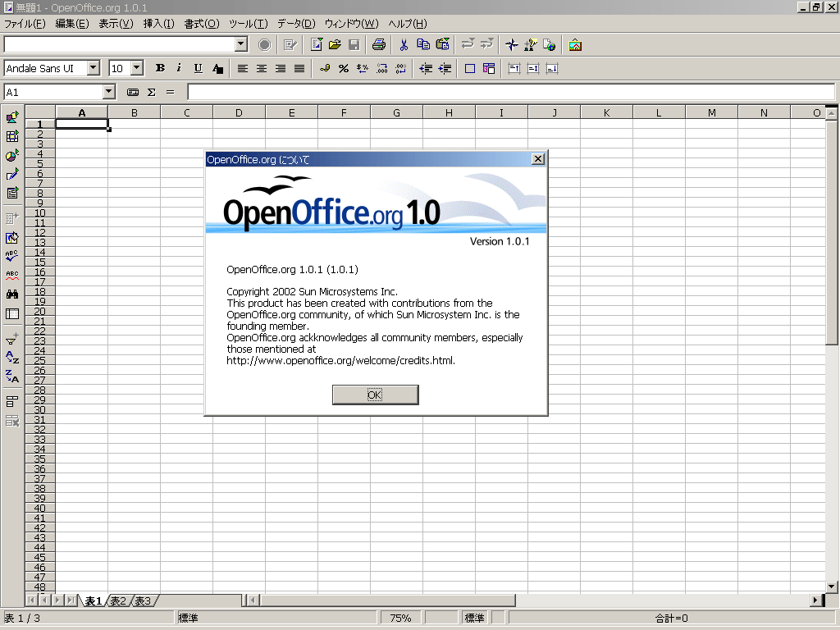Click the Copy icon in toolbar
The width and height of the screenshot is (840, 630).
point(423,45)
